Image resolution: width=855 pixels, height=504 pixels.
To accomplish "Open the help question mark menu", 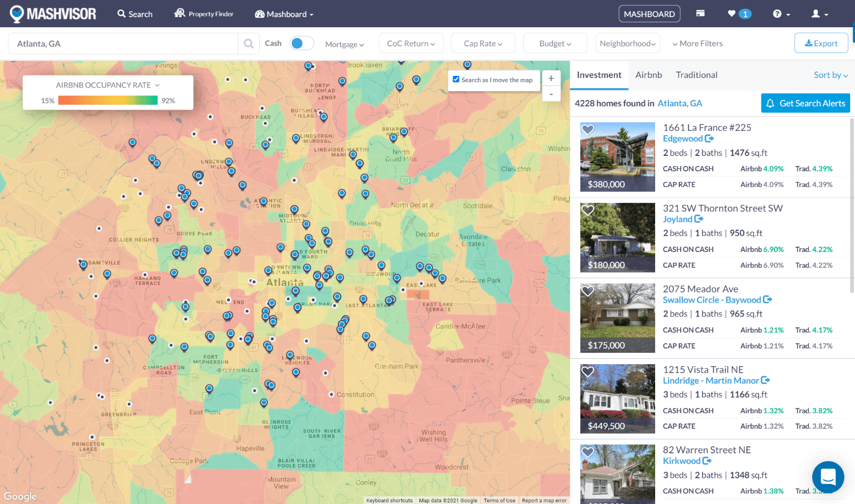I will (x=780, y=13).
